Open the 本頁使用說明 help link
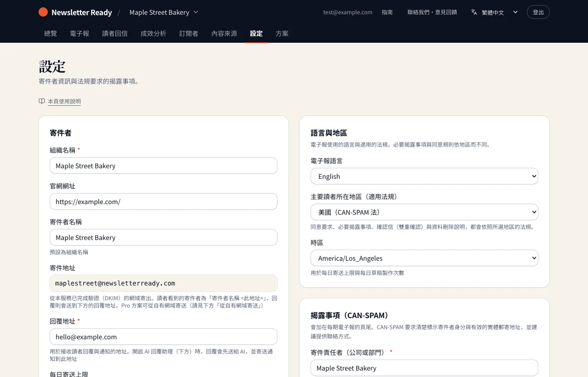Image resolution: width=588 pixels, height=377 pixels. pos(64,101)
